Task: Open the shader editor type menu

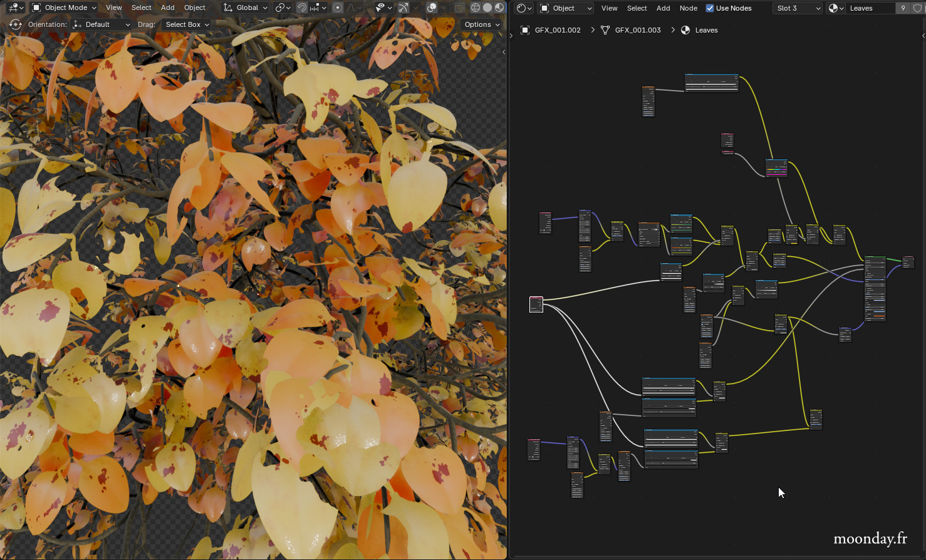Action: (524, 8)
